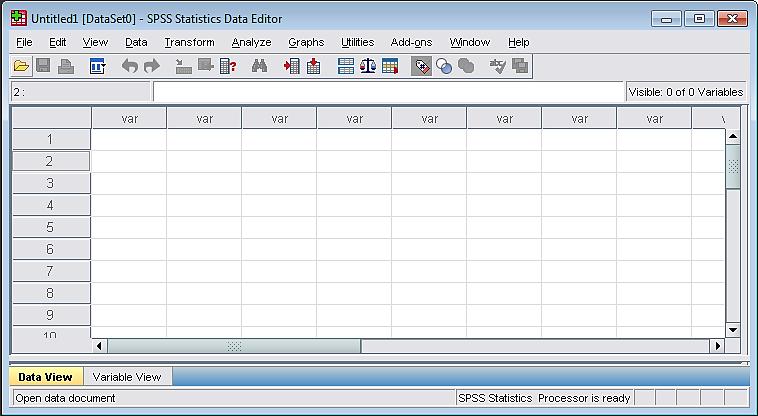Close the SPSS Data Editor window
The height and width of the screenshot is (416, 758).
732,19
